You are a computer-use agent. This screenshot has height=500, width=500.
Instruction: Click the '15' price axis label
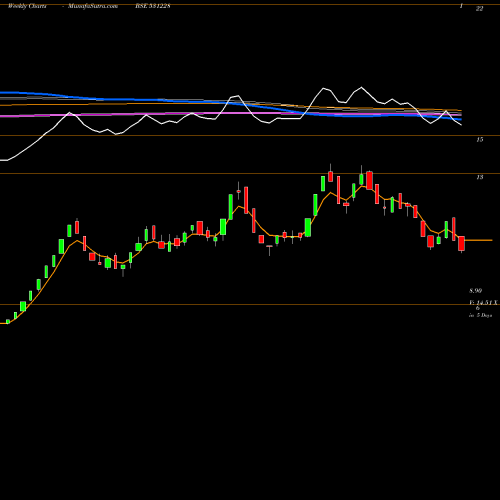479,140
